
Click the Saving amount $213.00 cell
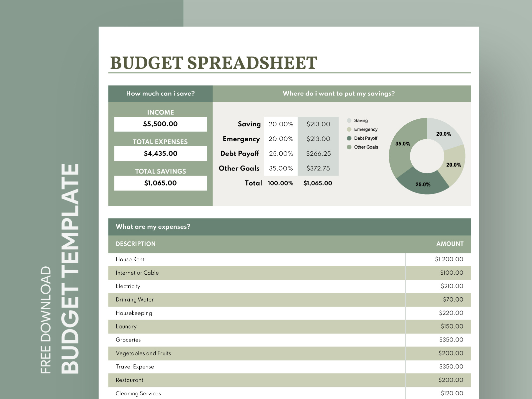[x=318, y=124]
